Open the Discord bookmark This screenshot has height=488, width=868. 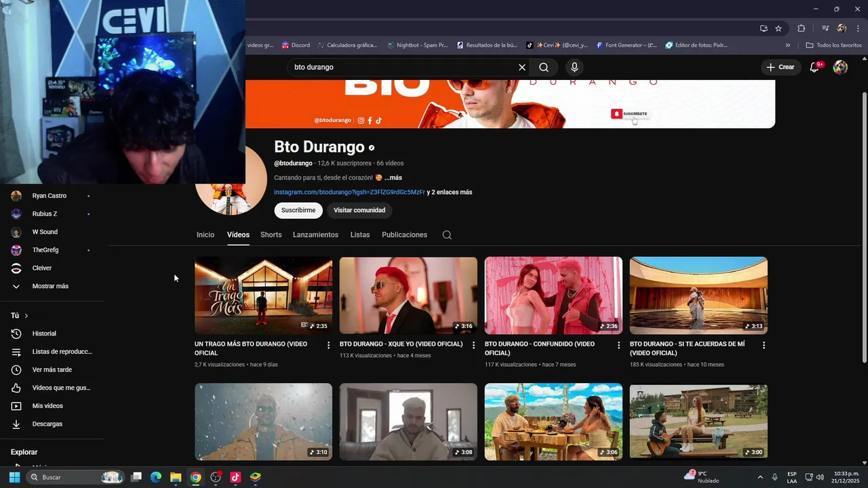click(296, 45)
